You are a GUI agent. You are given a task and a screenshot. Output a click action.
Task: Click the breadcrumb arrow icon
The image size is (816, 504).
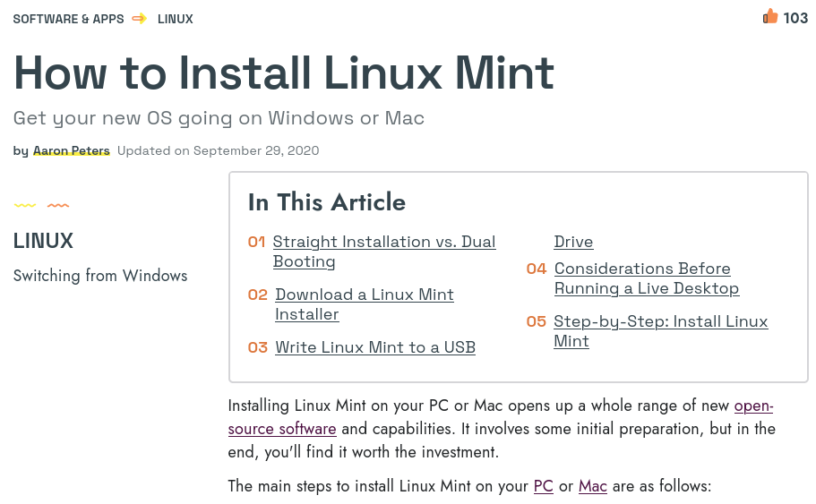pos(139,19)
